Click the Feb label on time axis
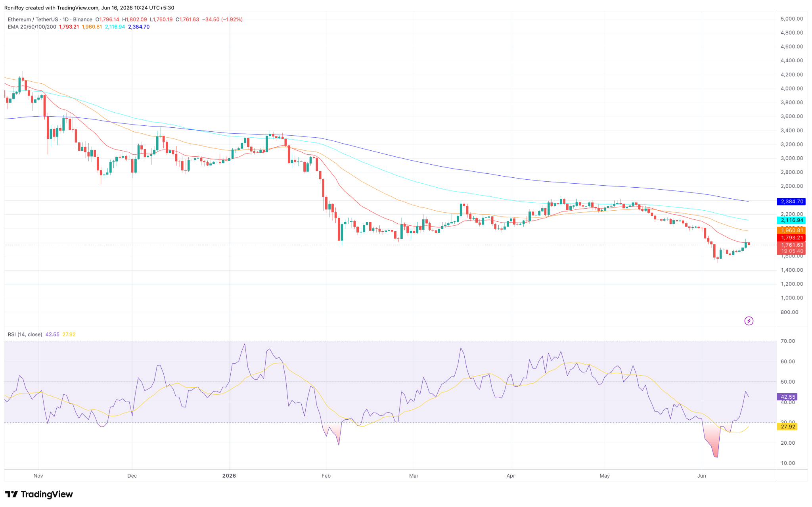 point(326,476)
